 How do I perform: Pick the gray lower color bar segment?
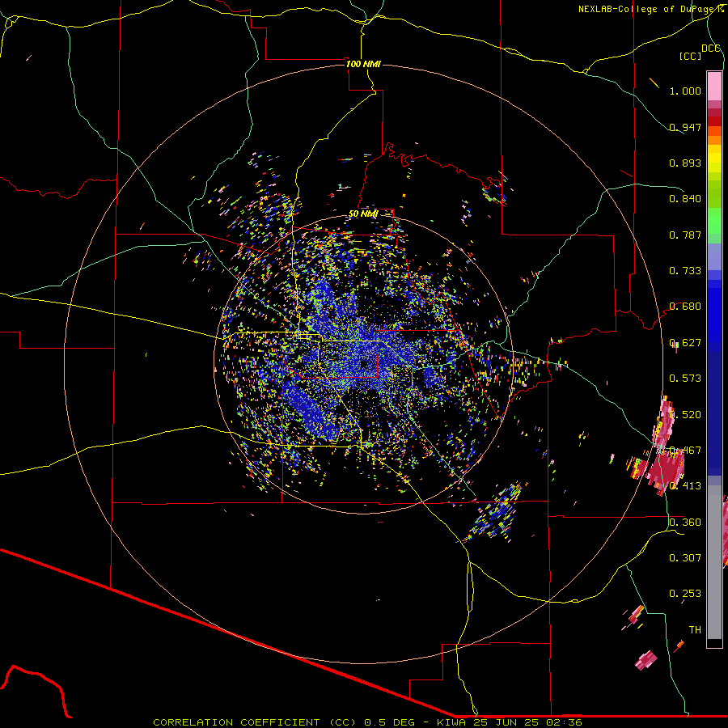[x=714, y=562]
